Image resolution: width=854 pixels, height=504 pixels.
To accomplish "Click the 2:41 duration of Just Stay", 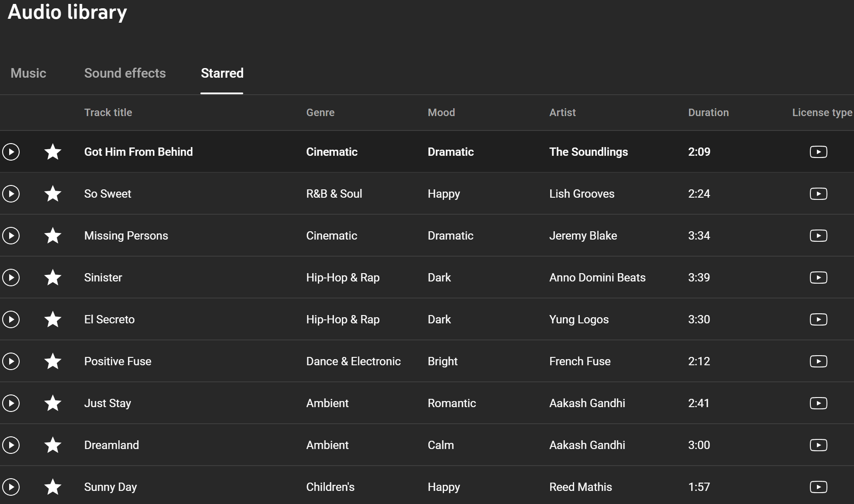I will (699, 403).
